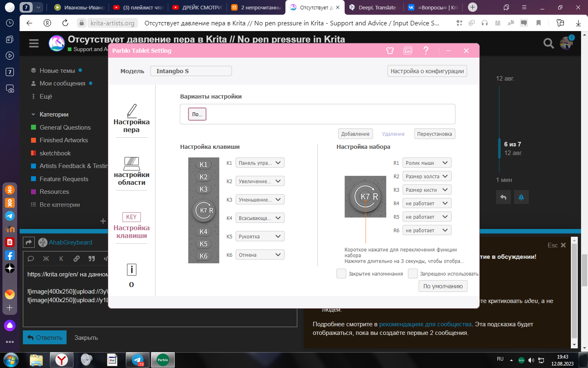Open the R5 dial function dropdown
This screenshot has width=588, height=368.
427,217
